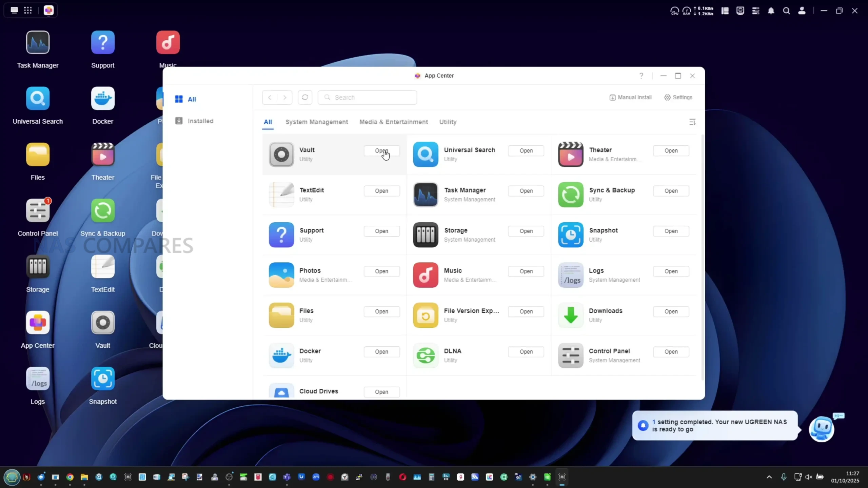Open App Center Settings
The height and width of the screenshot is (488, 868).
(x=678, y=97)
